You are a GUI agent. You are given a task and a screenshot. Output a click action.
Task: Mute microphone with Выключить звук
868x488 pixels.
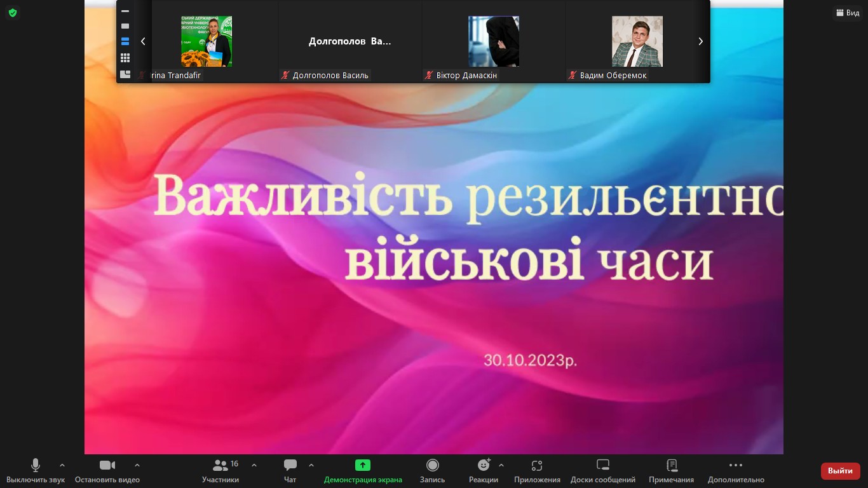(x=36, y=471)
